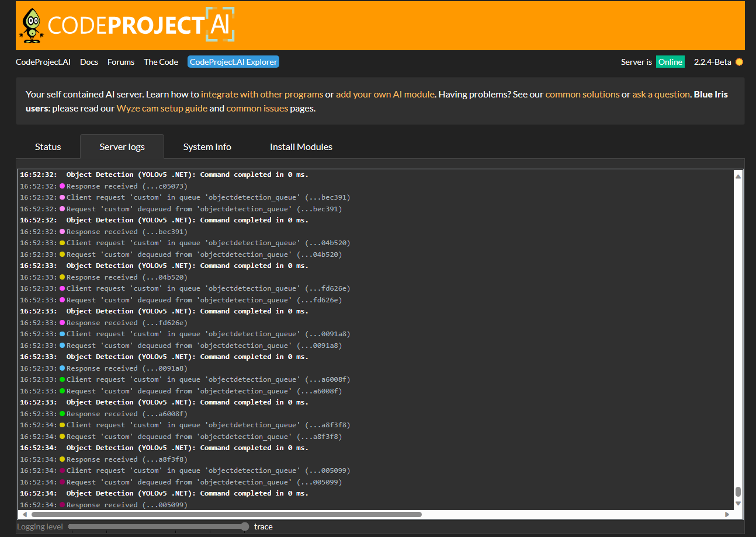Toggle the sun theme icon beside 2.2.4-Beta
The width and height of the screenshot is (756, 537).
point(739,62)
